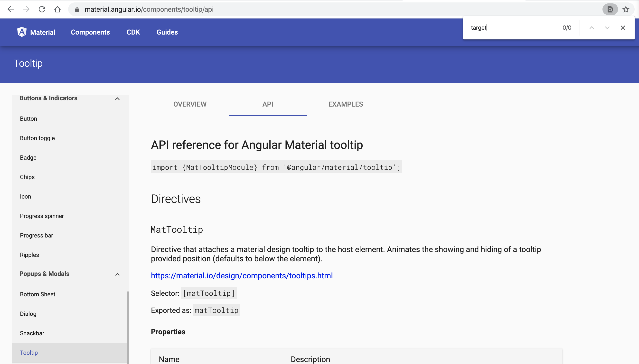
Task: Click the Tooltip page title in banner
Action: (28, 64)
